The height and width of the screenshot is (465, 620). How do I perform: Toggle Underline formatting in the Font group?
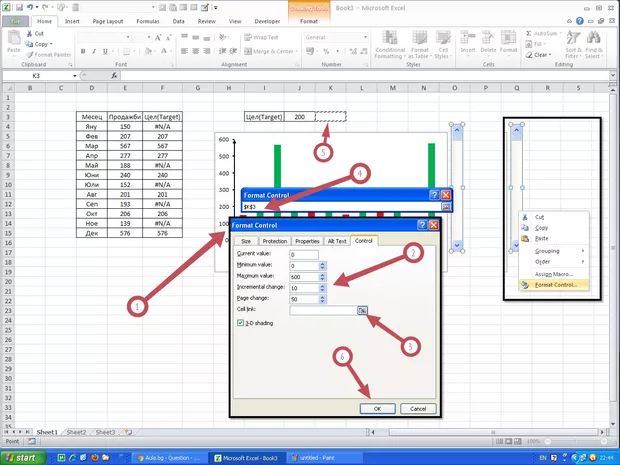[105, 51]
